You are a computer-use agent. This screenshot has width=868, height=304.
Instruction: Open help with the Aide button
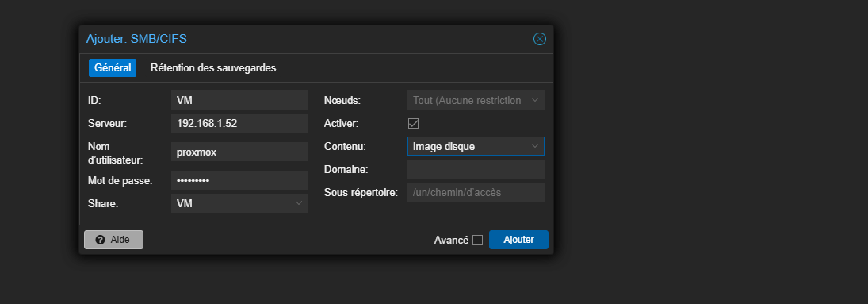pyautogui.click(x=113, y=240)
